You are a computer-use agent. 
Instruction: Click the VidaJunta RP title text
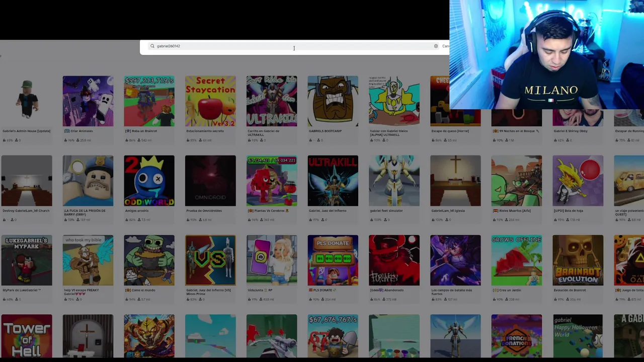click(260, 290)
